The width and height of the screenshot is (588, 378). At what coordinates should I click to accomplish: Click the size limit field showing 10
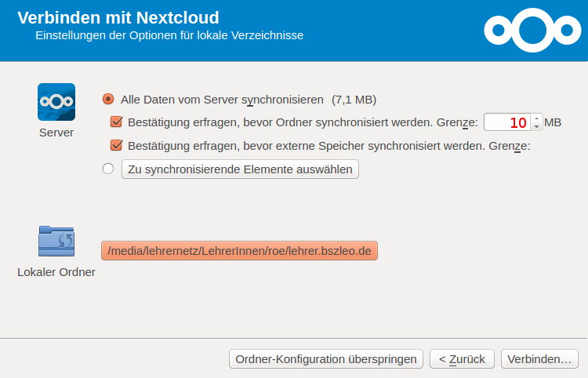coord(508,122)
